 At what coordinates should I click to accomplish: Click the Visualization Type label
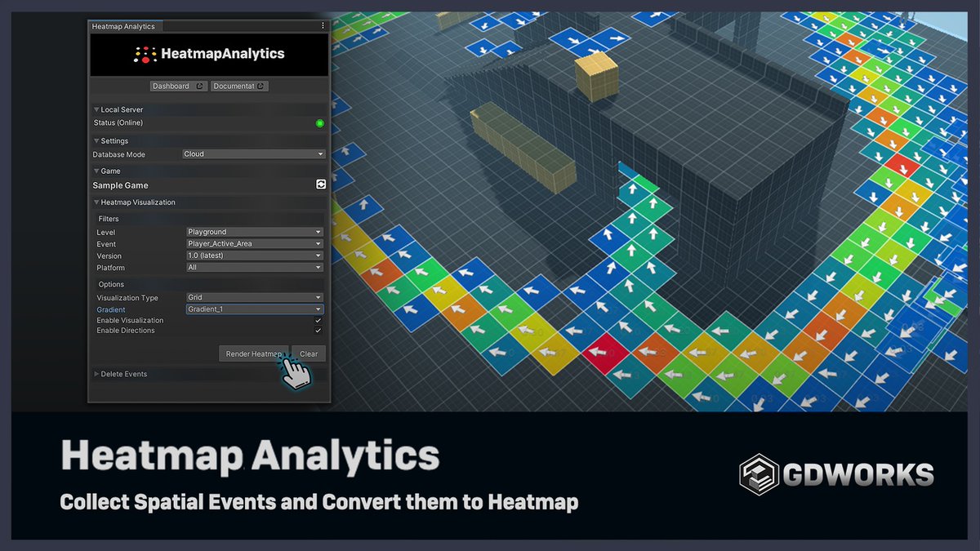127,298
